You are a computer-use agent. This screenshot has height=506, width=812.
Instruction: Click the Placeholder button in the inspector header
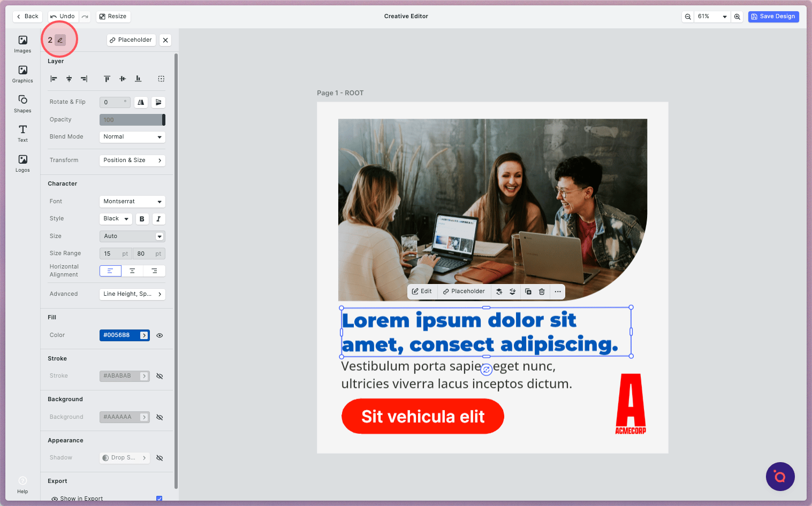point(131,40)
